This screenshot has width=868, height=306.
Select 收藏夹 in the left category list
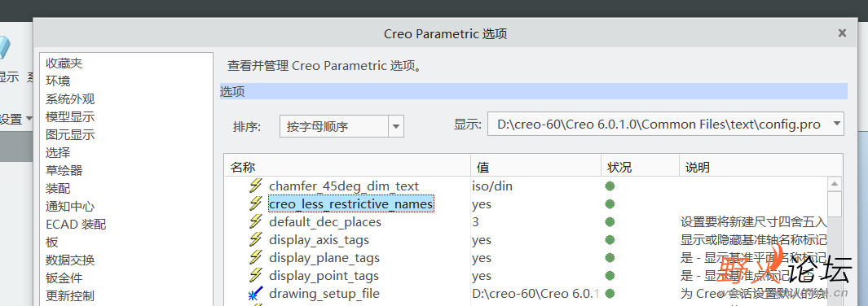pyautogui.click(x=64, y=63)
